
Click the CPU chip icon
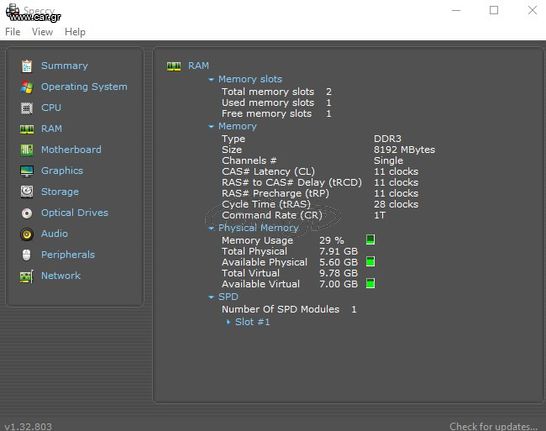point(27,108)
